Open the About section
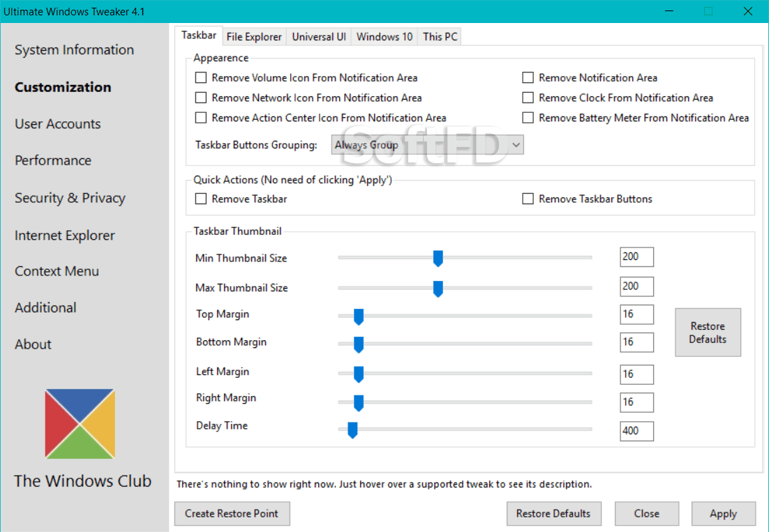The height and width of the screenshot is (532, 769). (33, 344)
